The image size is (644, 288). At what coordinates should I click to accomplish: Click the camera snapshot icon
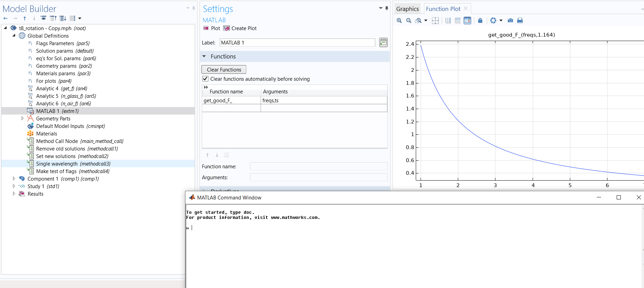(x=510, y=21)
